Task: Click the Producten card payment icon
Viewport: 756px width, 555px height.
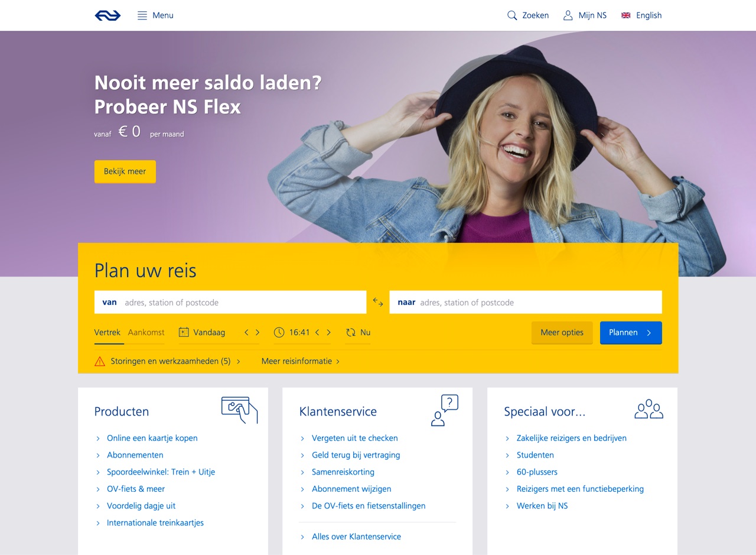Action: coord(239,410)
